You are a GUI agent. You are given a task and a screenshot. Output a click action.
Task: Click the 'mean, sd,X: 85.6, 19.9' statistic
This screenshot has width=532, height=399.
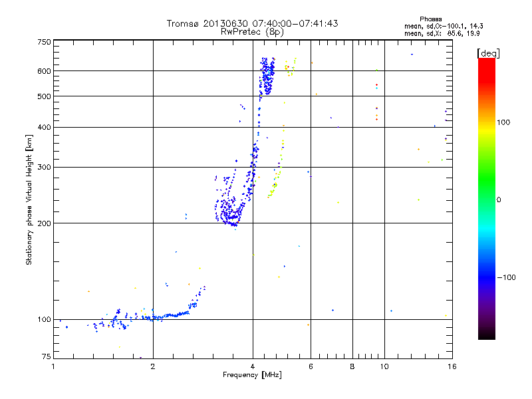click(442, 33)
